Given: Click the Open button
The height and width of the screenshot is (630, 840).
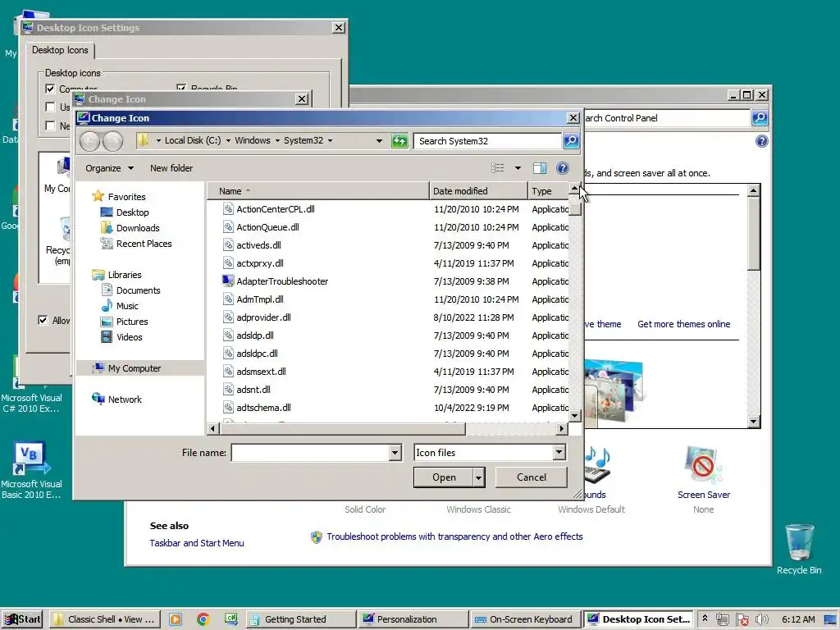Looking at the screenshot, I should click(x=444, y=477).
